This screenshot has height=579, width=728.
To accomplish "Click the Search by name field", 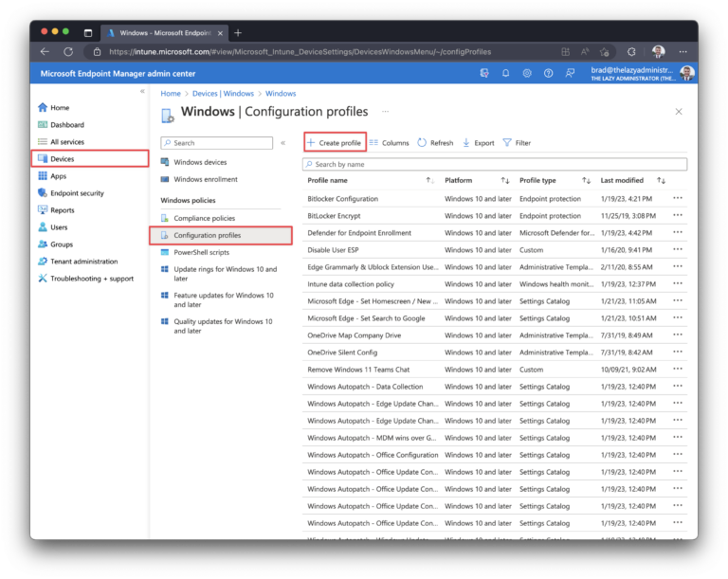I will point(495,164).
